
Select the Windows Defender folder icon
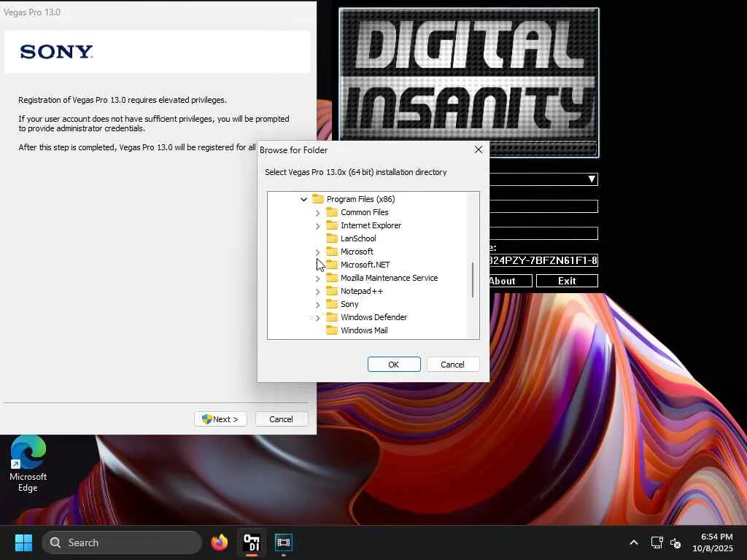pyautogui.click(x=332, y=317)
